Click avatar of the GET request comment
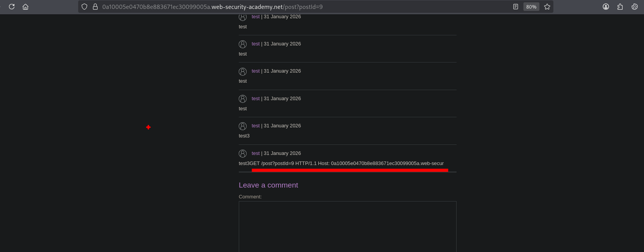Image resolution: width=644 pixels, height=252 pixels. [x=243, y=154]
